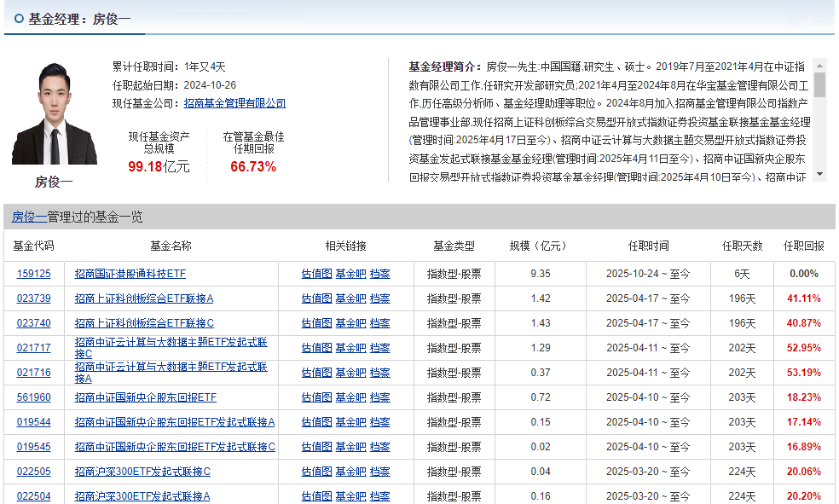This screenshot has height=504, width=839.
Task: Click the fund manager portrait photo
Action: coord(55,113)
